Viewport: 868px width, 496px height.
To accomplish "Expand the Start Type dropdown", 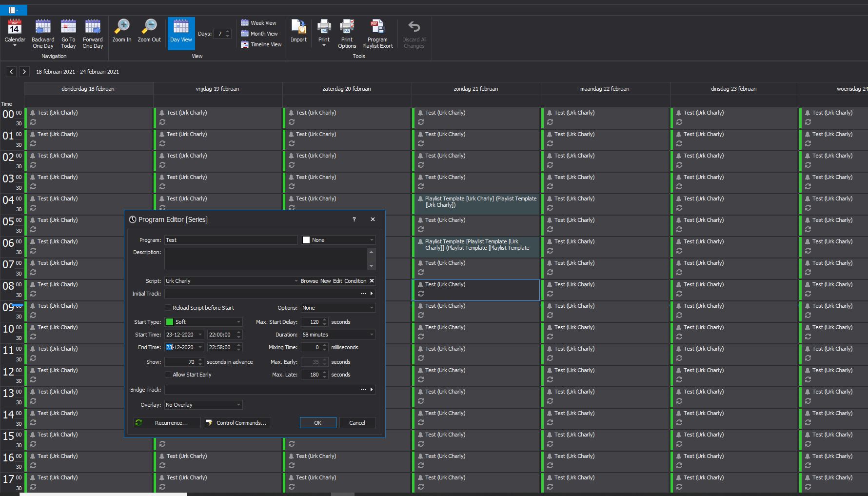I will (238, 322).
